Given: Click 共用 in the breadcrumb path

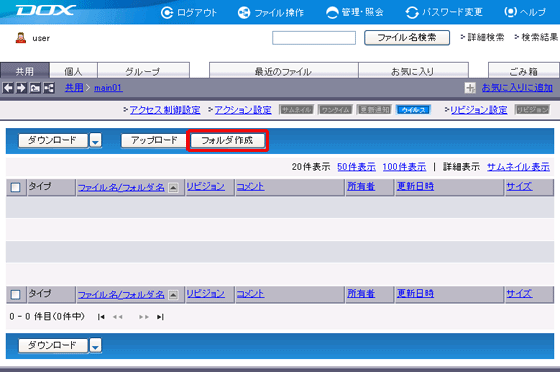Looking at the screenshot, I should point(74,87).
